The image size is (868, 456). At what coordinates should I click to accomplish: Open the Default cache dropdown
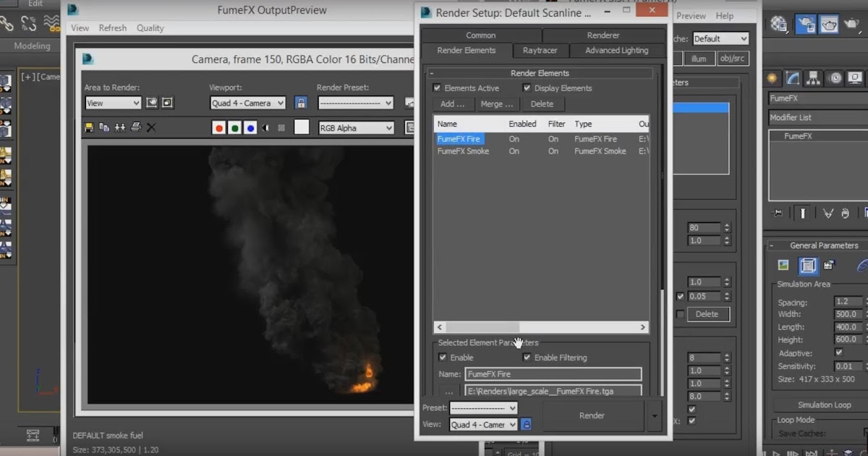pos(720,38)
